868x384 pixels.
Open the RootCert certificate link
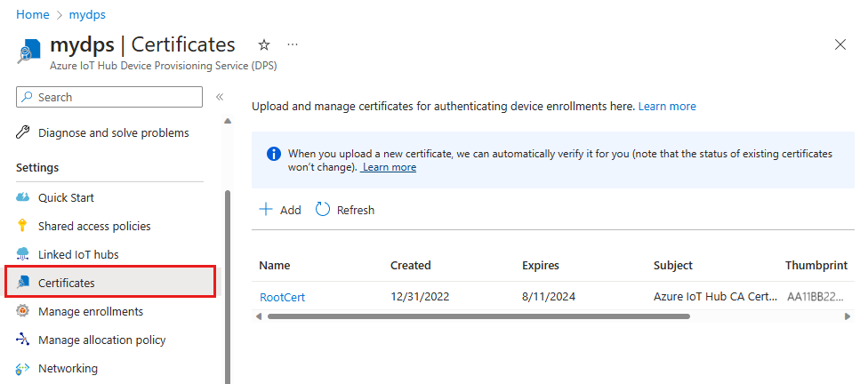[x=282, y=297]
